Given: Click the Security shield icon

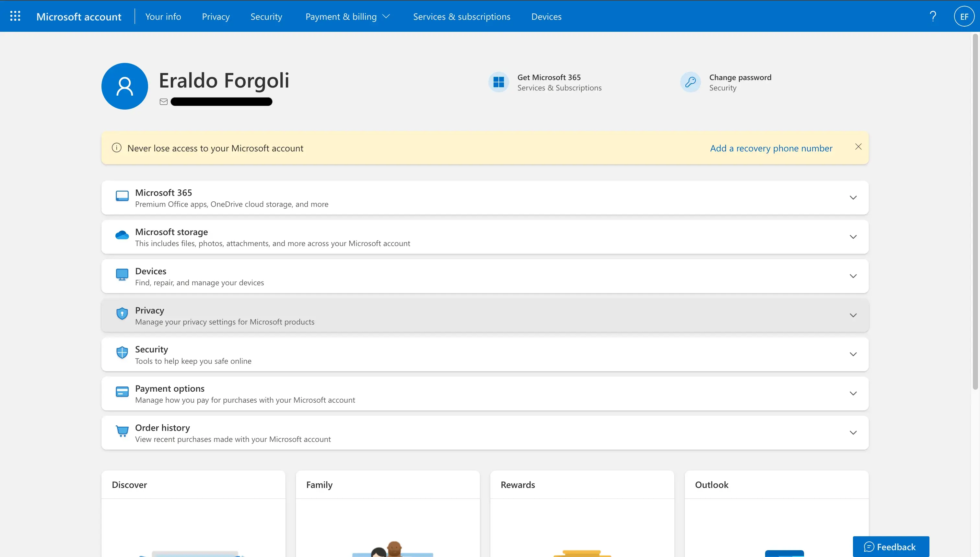Looking at the screenshot, I should tap(121, 353).
